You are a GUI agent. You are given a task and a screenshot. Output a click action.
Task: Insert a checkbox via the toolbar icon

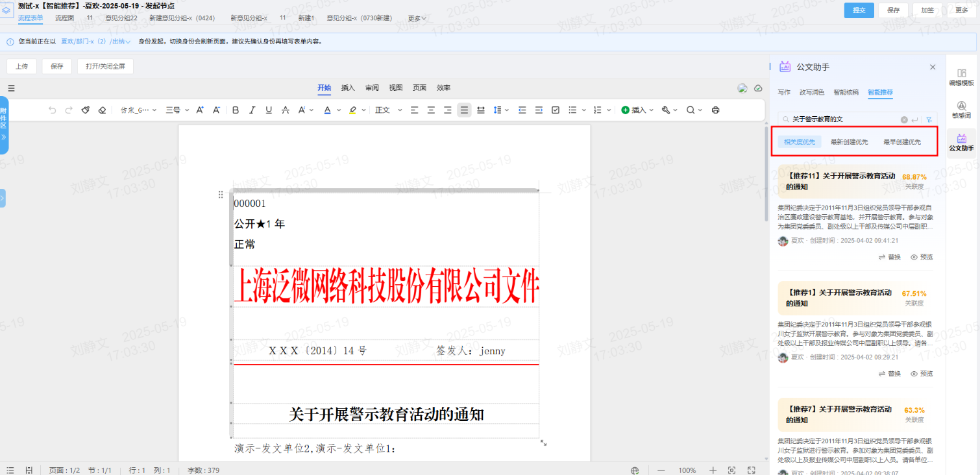click(x=556, y=110)
